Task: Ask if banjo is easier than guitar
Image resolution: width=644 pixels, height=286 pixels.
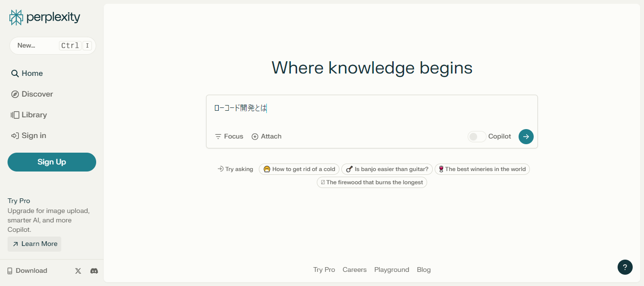Action: 387,169
